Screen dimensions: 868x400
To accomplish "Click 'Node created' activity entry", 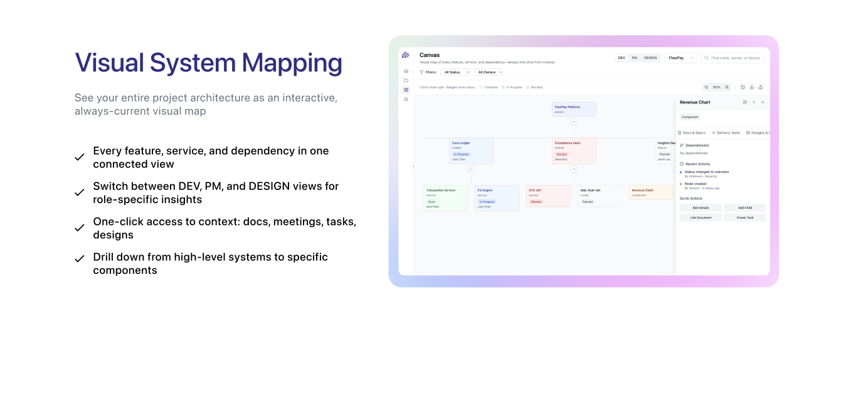I will [701, 186].
